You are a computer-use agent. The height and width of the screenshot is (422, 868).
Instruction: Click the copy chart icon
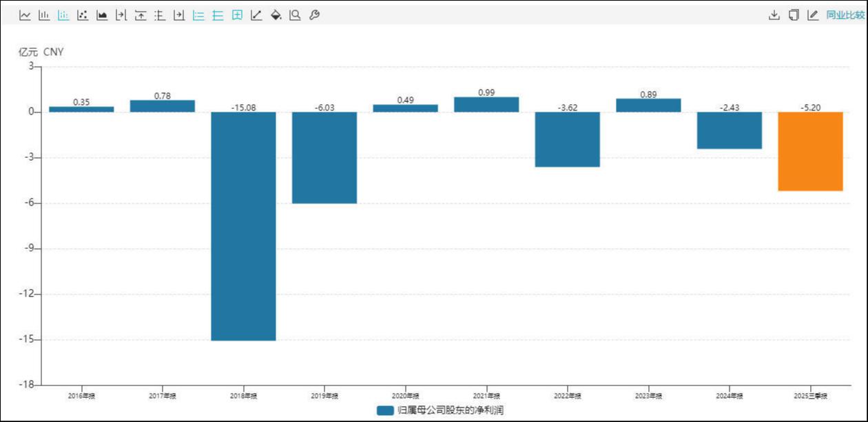pos(794,15)
